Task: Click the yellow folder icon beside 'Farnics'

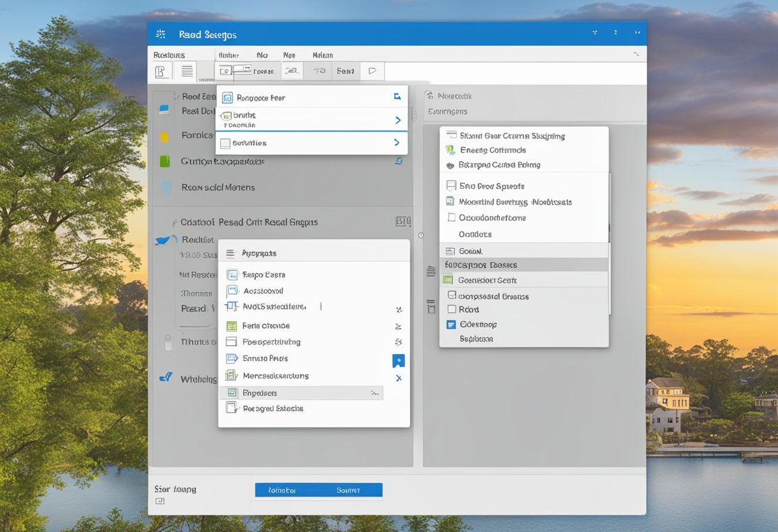Action: pos(164,136)
